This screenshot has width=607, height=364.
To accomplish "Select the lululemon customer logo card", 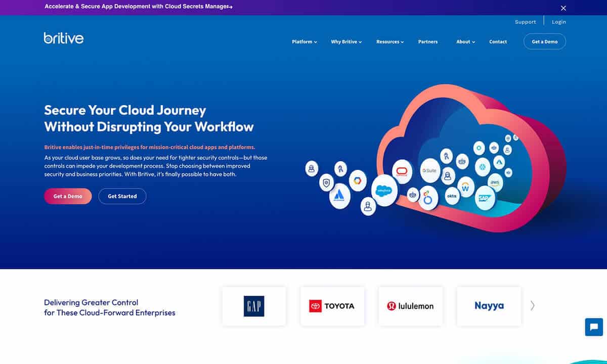I will pyautogui.click(x=410, y=306).
